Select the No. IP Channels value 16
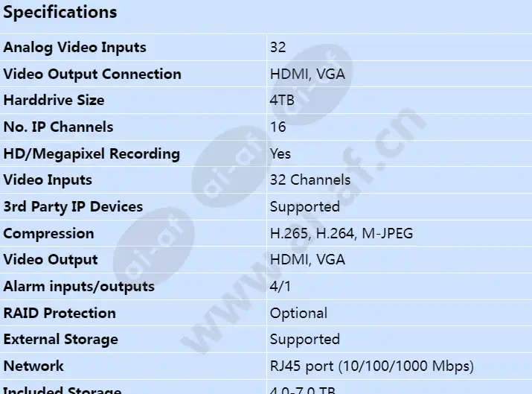 pos(278,127)
